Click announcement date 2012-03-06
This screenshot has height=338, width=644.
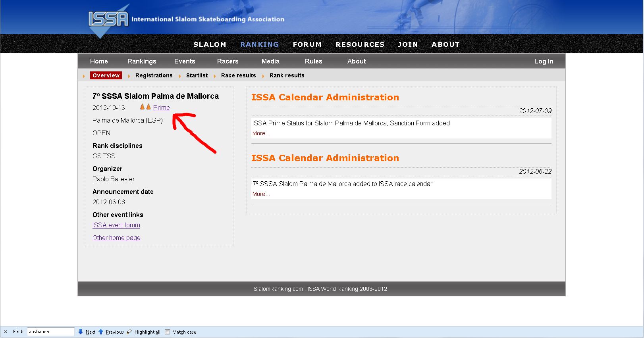(x=109, y=202)
